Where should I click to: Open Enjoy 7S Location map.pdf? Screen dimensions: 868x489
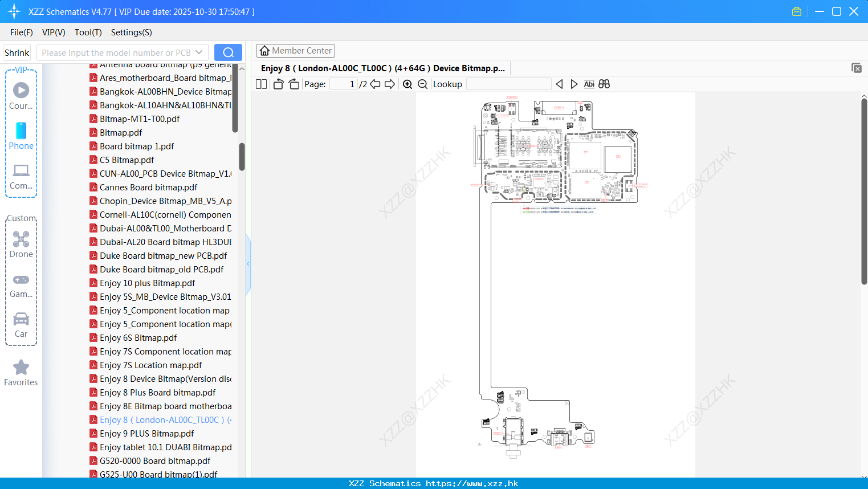pos(145,365)
